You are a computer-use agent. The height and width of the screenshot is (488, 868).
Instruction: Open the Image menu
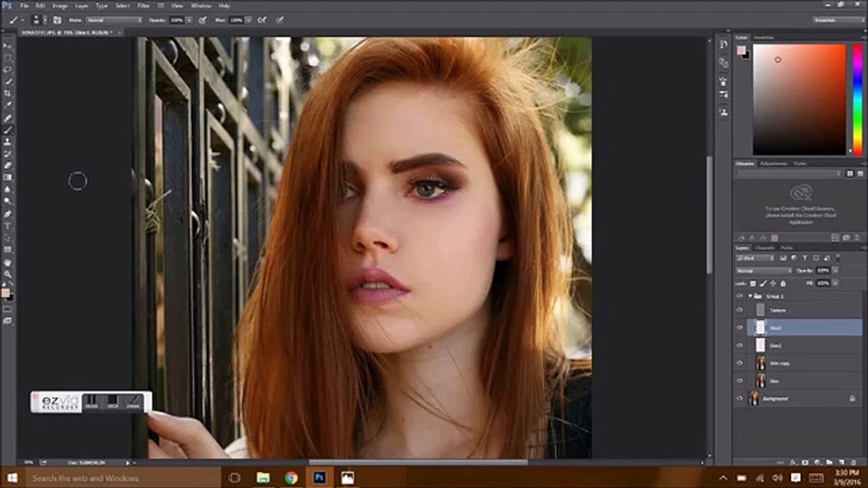pos(60,5)
